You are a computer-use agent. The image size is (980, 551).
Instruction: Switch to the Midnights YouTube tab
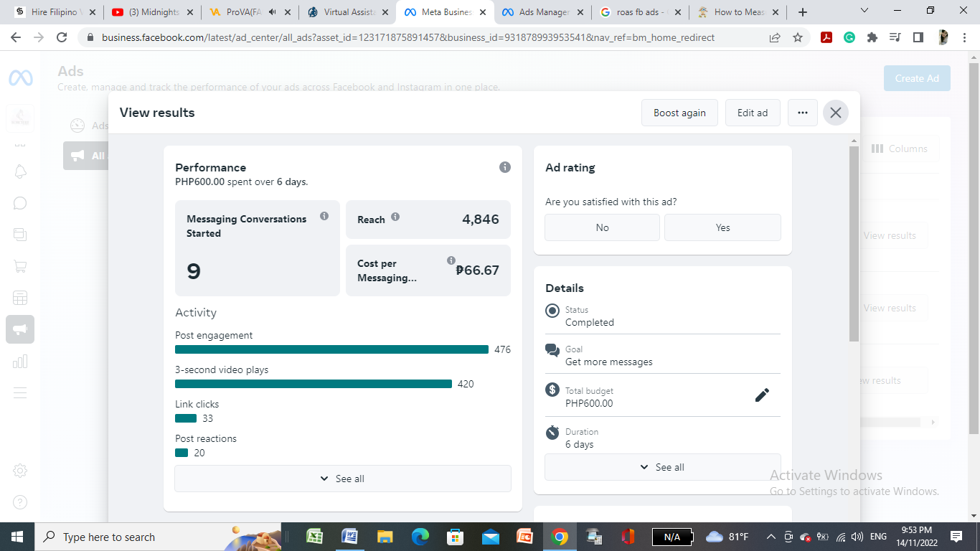151,12
